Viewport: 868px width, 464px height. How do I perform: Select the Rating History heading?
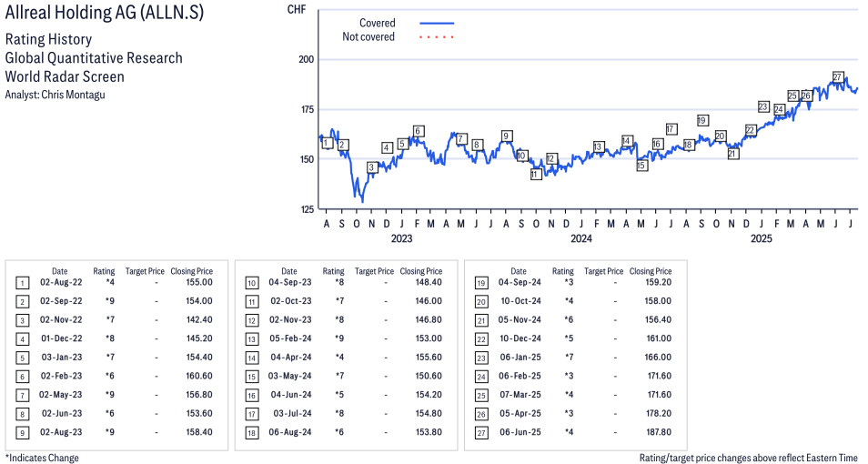(48, 39)
